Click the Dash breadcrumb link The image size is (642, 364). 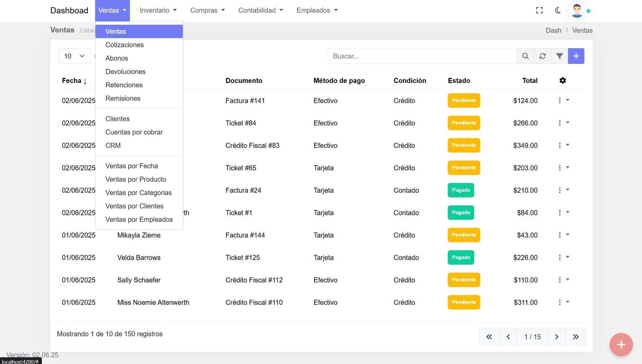point(553,30)
